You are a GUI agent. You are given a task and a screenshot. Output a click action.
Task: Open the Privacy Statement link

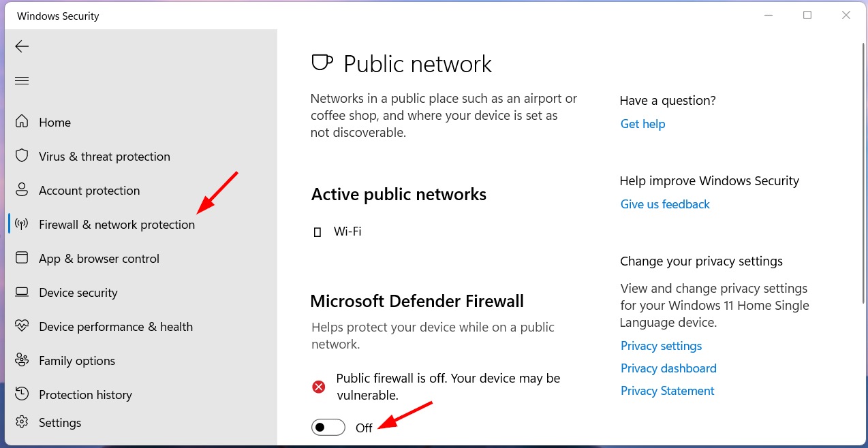tap(668, 391)
